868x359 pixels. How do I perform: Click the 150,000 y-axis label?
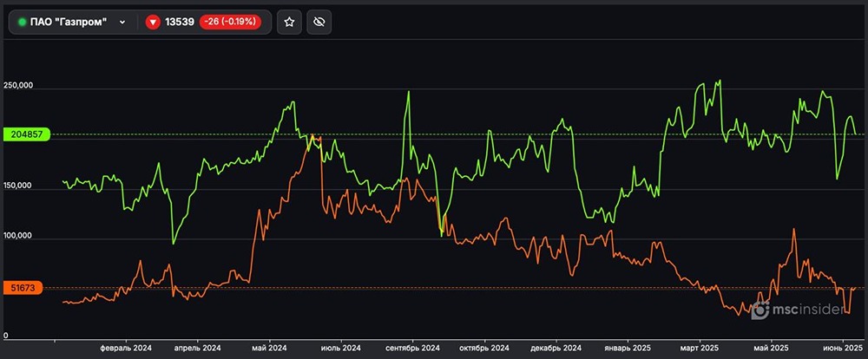(x=18, y=186)
